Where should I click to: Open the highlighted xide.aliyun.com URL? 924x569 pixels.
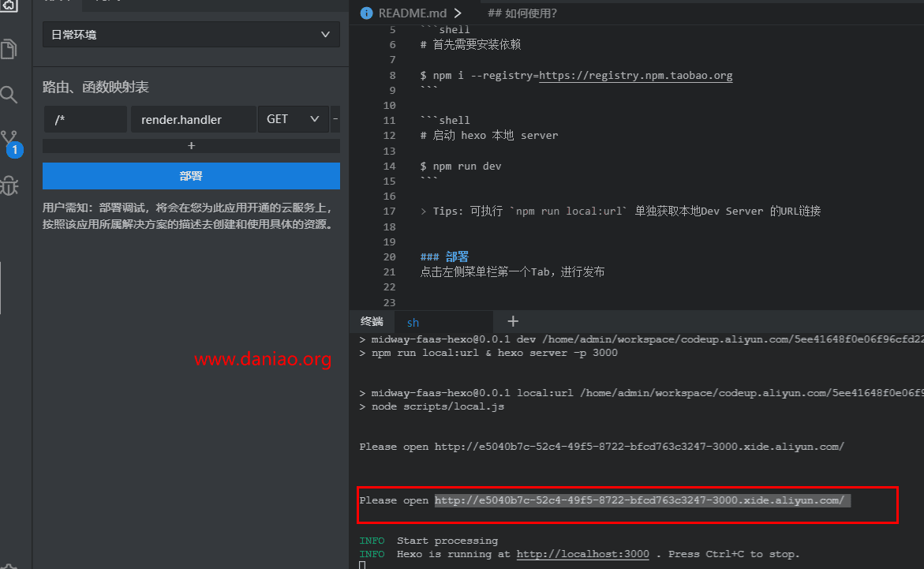pos(639,500)
